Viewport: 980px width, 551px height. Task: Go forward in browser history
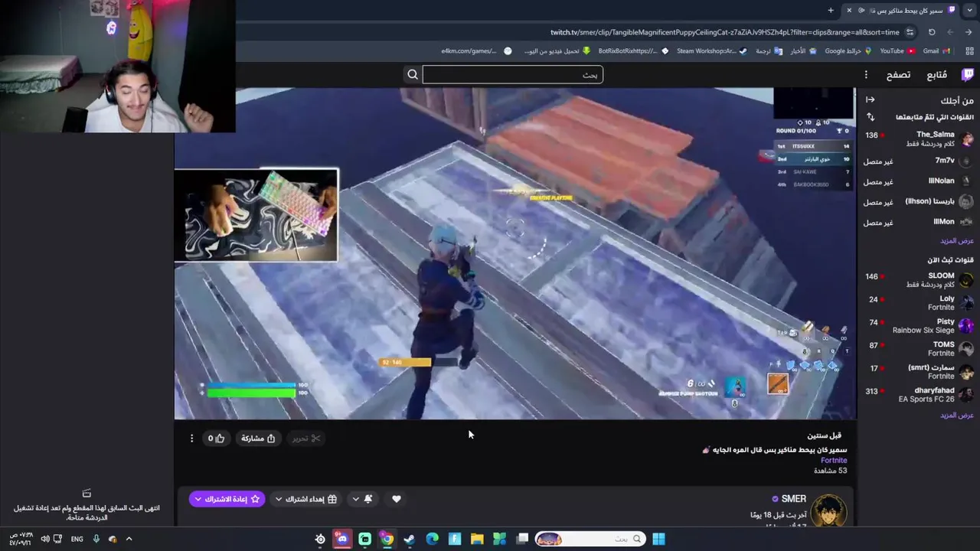coord(950,32)
